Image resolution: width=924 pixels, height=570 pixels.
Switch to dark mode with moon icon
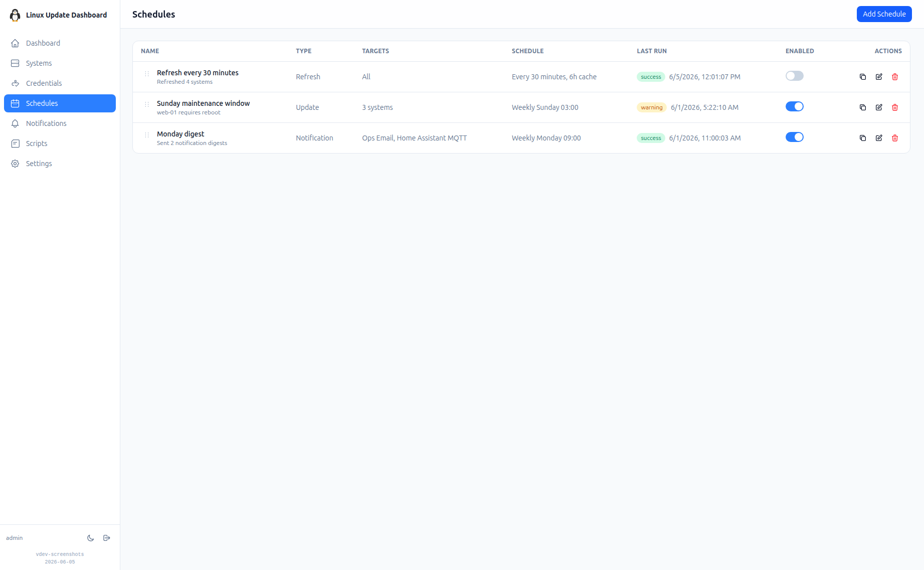[x=91, y=538]
